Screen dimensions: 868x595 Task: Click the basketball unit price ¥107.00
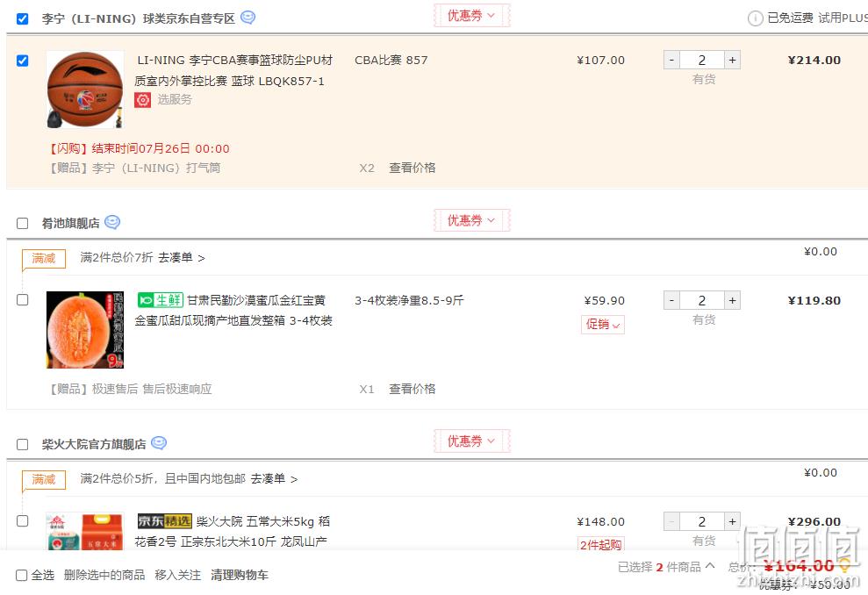point(600,60)
